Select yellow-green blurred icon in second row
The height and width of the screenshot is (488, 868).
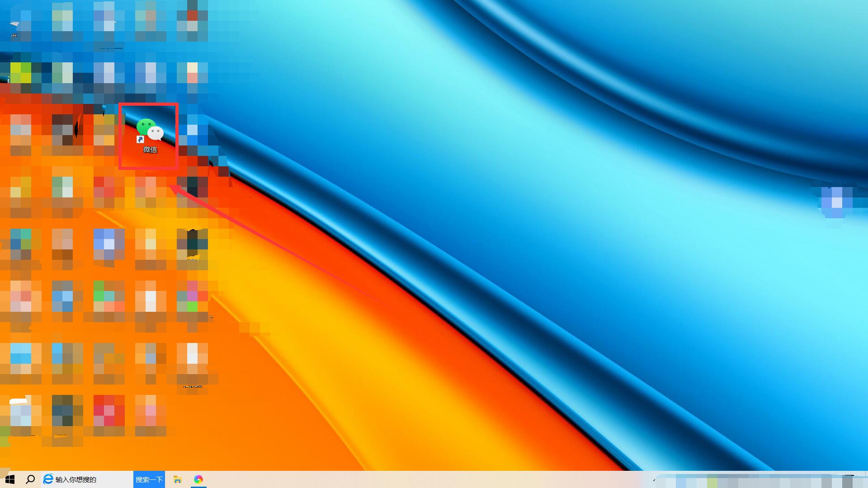point(21,73)
